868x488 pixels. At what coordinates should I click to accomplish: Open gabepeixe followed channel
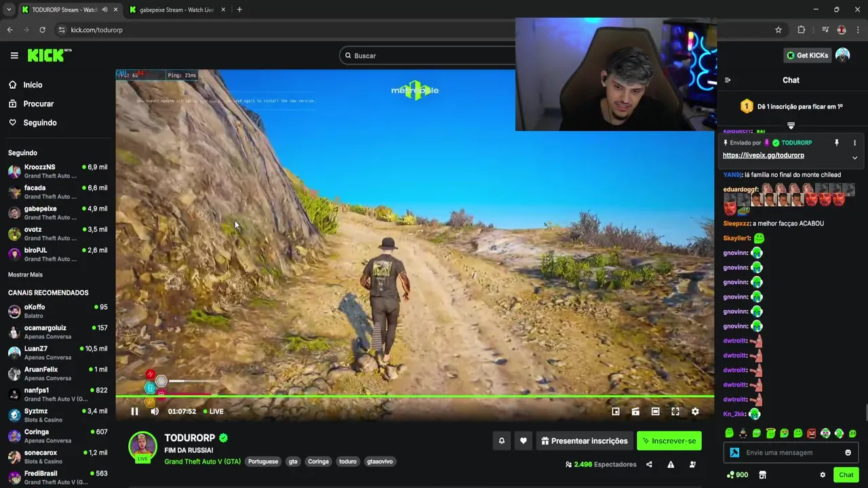[x=57, y=213]
